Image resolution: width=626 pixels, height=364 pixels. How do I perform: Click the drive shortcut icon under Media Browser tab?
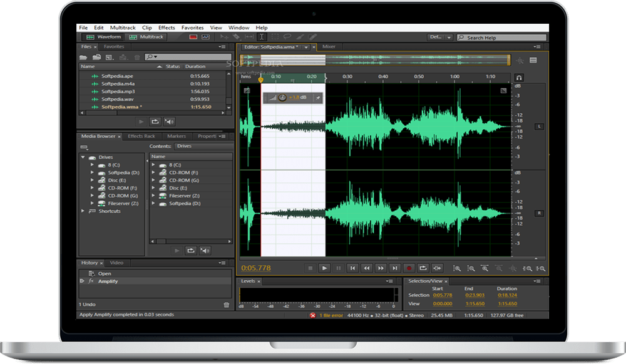coord(84,147)
